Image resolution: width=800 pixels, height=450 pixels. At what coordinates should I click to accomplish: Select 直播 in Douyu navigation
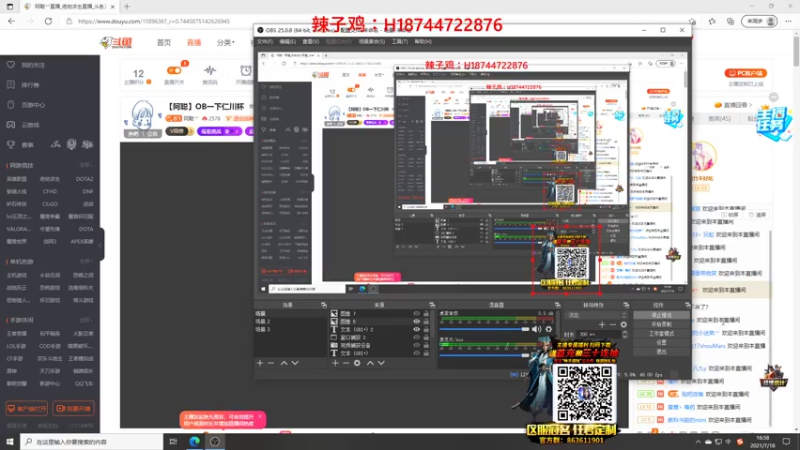[194, 43]
